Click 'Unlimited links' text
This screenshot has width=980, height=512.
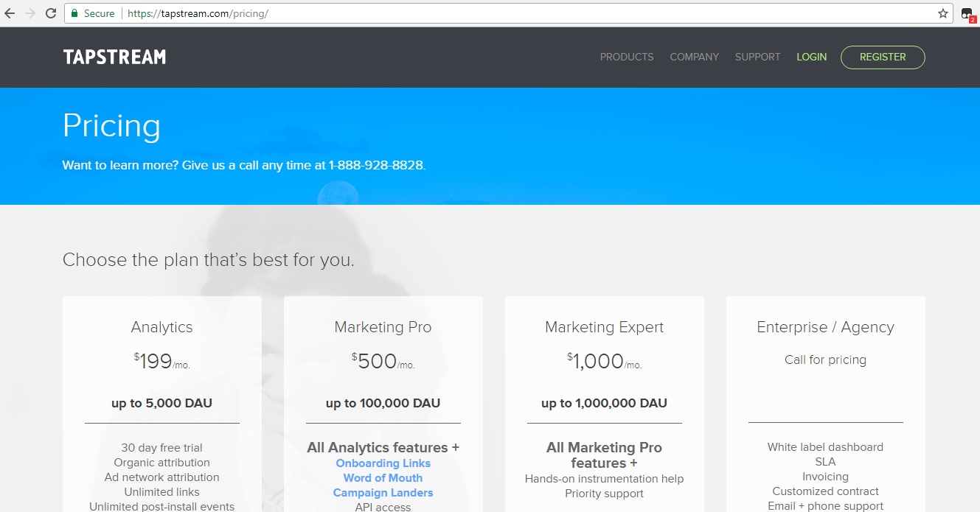pos(161,492)
